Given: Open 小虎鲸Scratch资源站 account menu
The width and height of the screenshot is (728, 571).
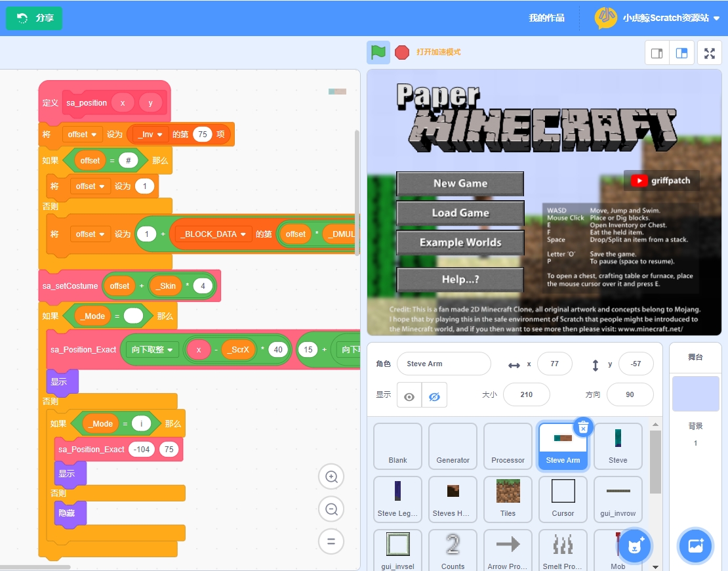Looking at the screenshot, I should [666, 18].
